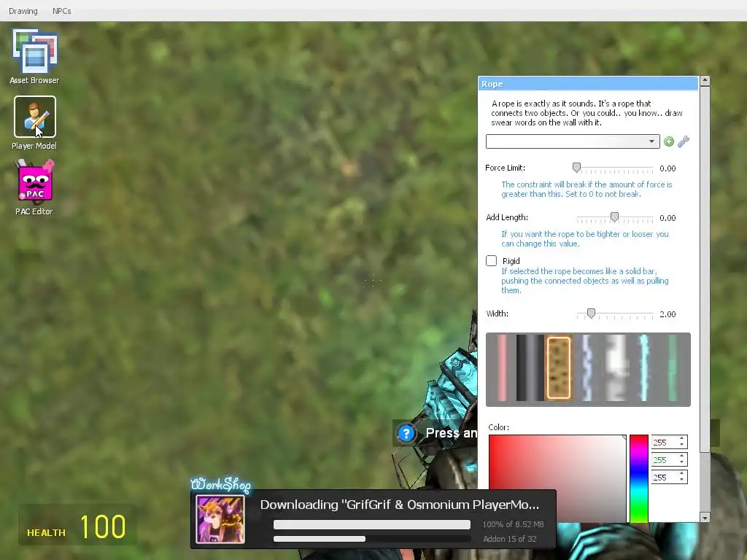Viewport: 747px width, 560px height.
Task: Click the Rope panel scrollbar thumb
Action: pyautogui.click(x=705, y=269)
